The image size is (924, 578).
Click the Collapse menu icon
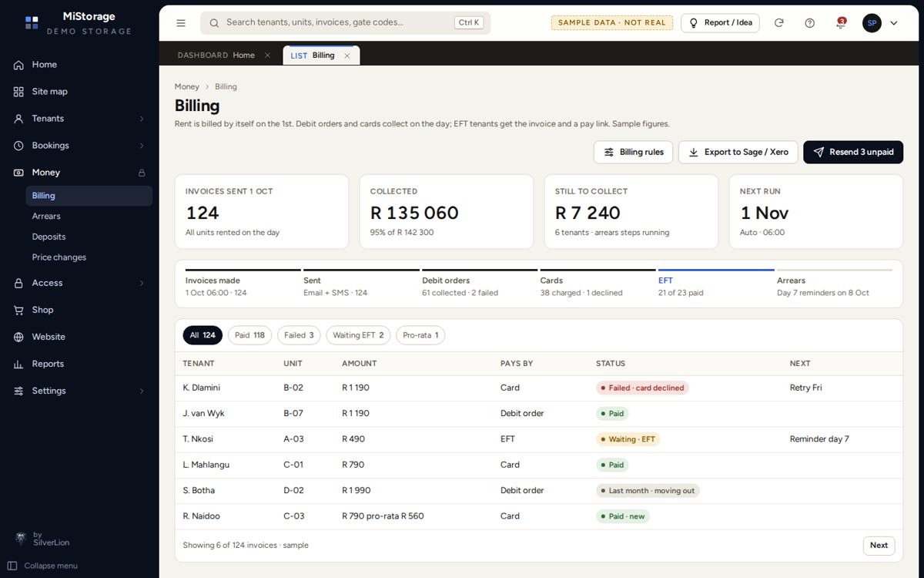(x=12, y=566)
